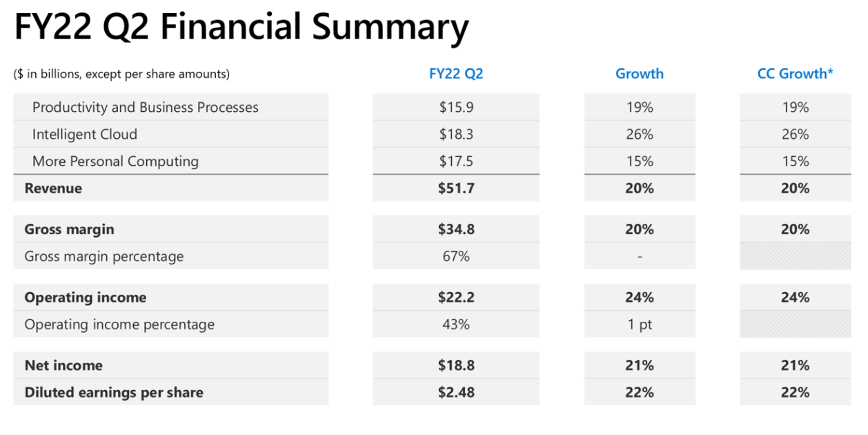
Task: Select the $18.3 Intelligent Cloud value
Action: click(456, 135)
